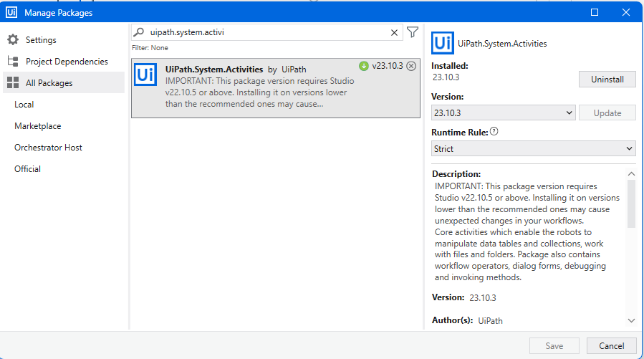The image size is (644, 359).
Task: Click the Update button
Action: [607, 113]
